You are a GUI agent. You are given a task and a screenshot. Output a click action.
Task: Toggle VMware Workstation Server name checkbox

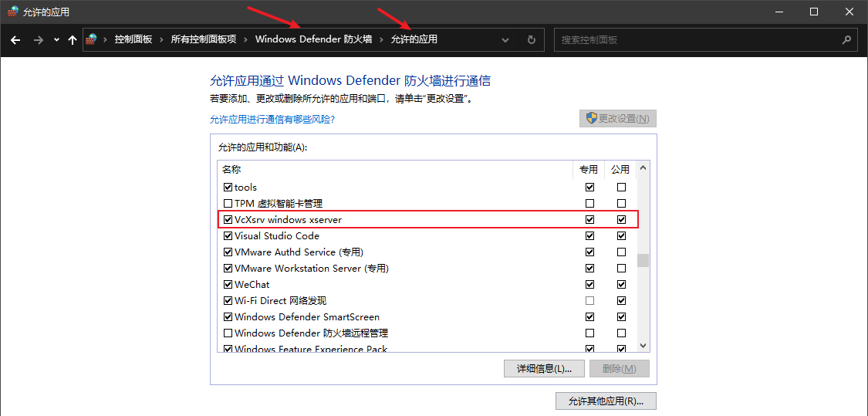[228, 268]
